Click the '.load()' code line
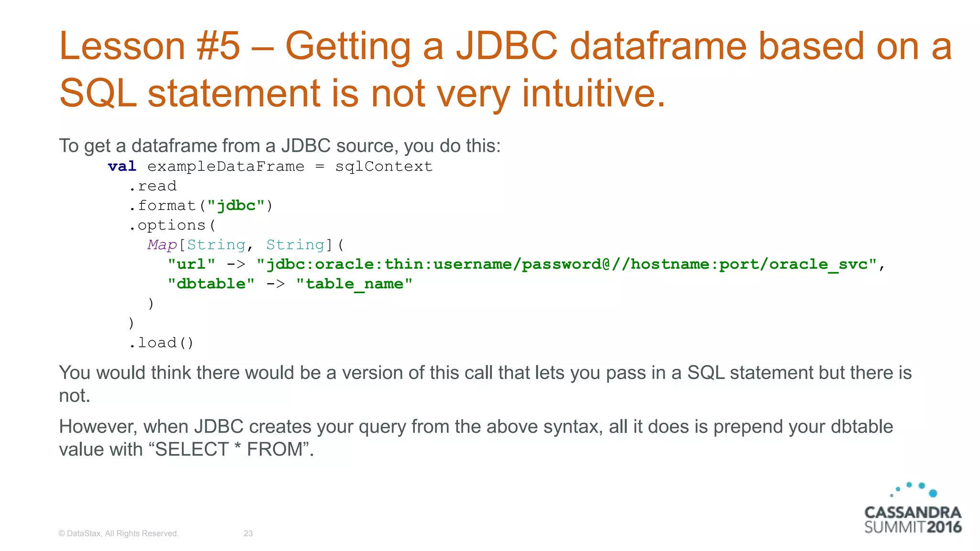The image size is (980, 551). pos(161,343)
